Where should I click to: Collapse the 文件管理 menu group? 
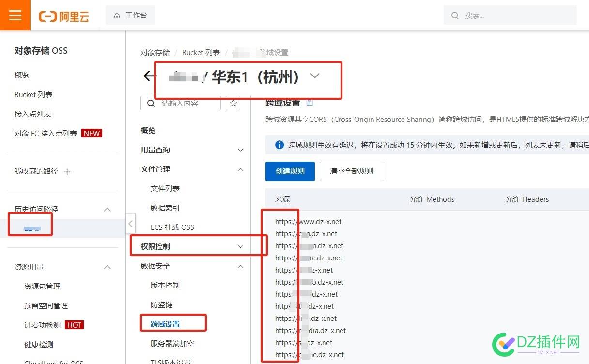tap(192, 169)
